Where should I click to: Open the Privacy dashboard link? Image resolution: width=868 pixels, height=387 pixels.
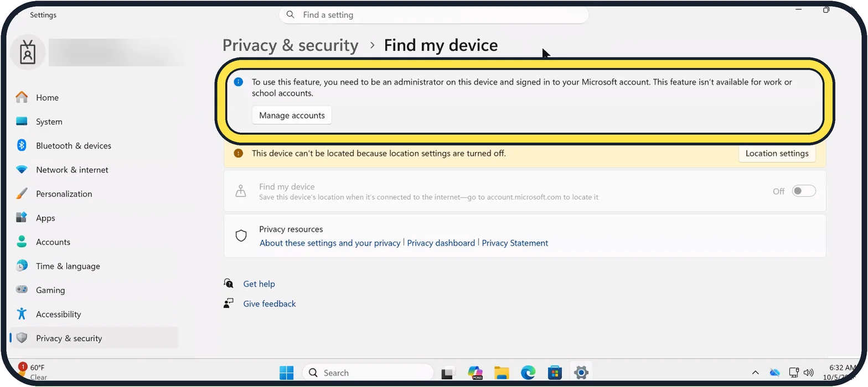tap(441, 243)
